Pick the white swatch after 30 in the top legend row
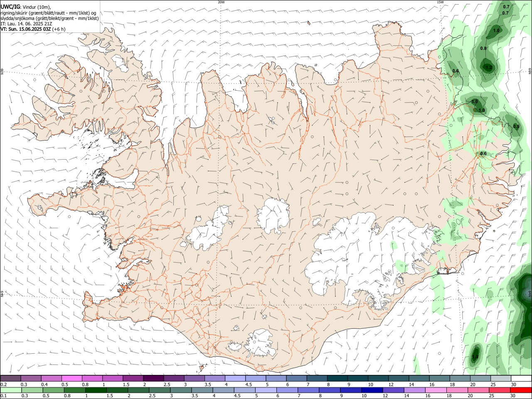Viewport: 532px width, 399px height. tap(521, 379)
